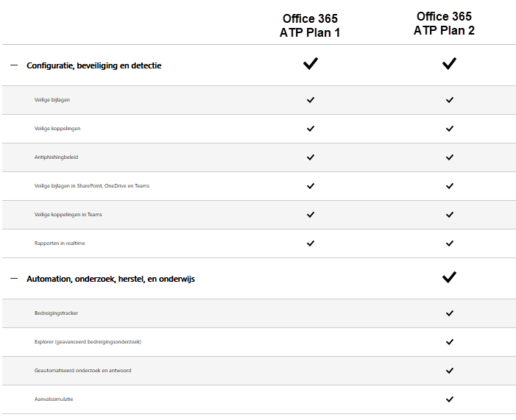The image size is (516, 420).
Task: Click the Office 365 ATP Plan 2 column header
Action: pos(444,24)
